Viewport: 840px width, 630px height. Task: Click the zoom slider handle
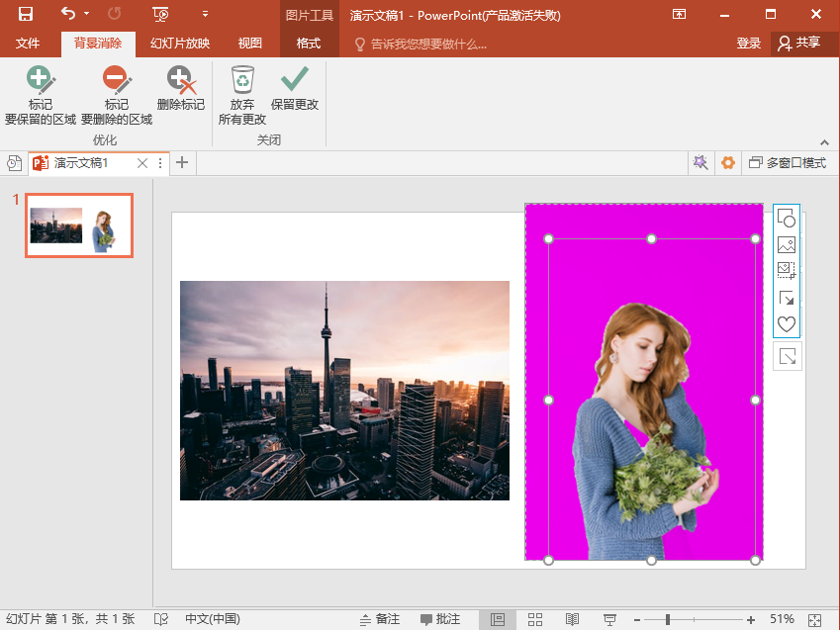(x=668, y=620)
